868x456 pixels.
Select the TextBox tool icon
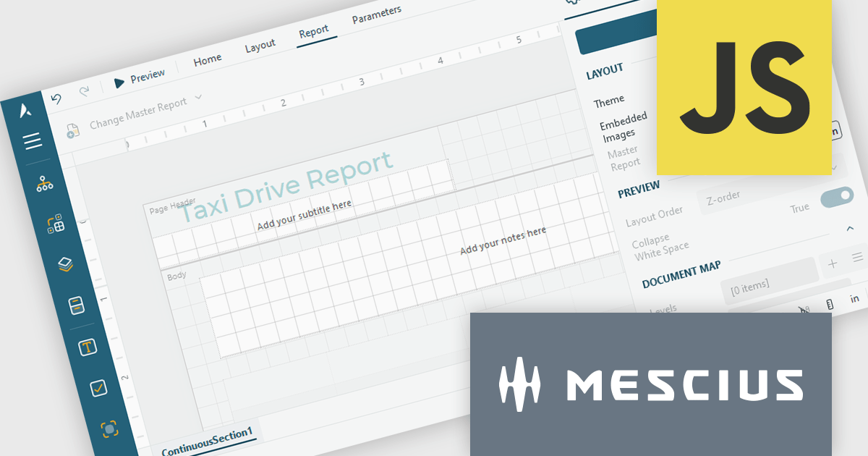click(x=88, y=347)
